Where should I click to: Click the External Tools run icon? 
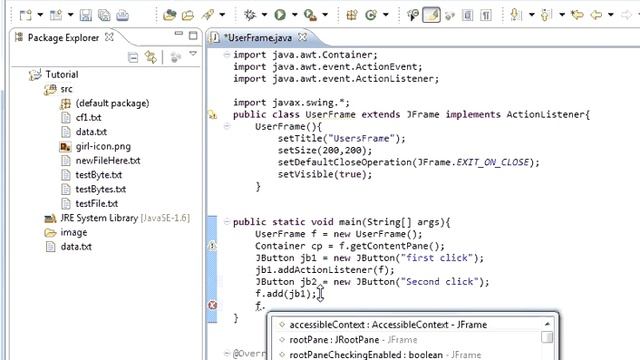310,15
